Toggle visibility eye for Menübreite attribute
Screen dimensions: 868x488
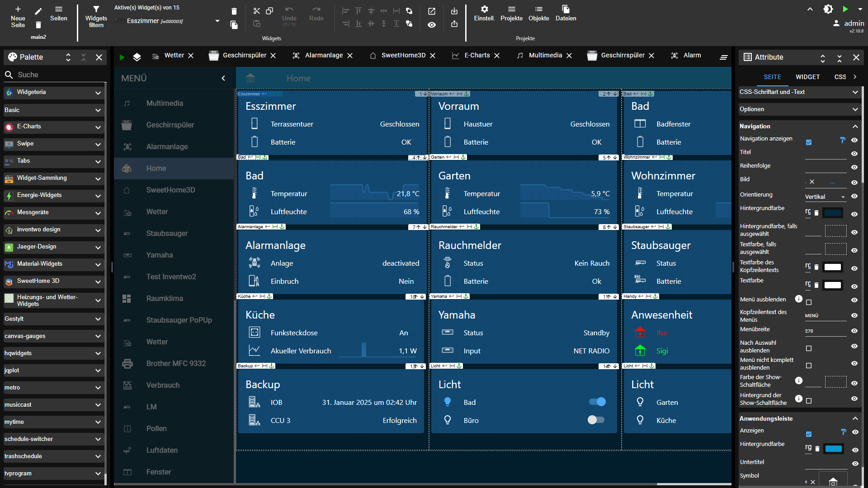854,331
